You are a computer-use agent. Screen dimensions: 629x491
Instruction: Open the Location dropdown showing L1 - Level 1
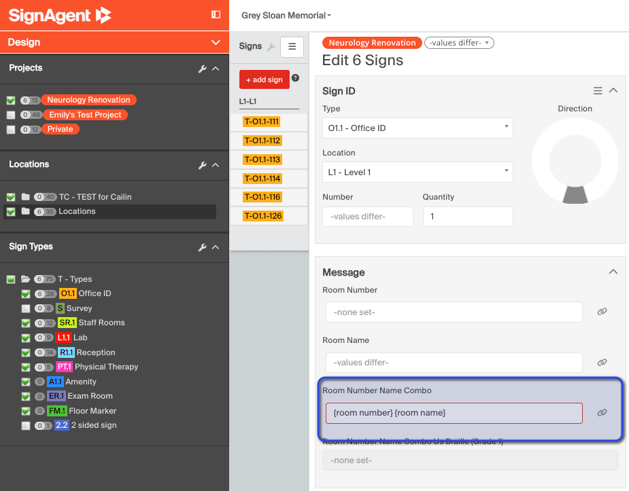coord(418,172)
